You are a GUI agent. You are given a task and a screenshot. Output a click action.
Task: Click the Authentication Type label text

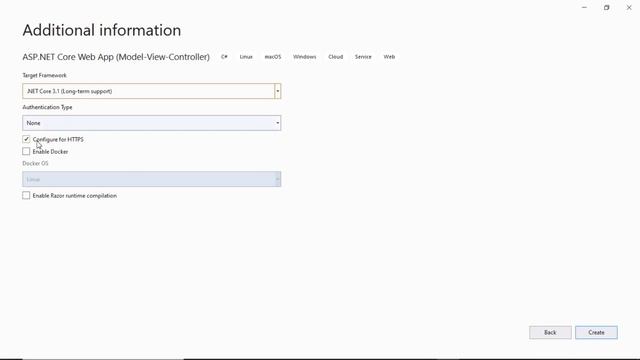click(x=47, y=107)
